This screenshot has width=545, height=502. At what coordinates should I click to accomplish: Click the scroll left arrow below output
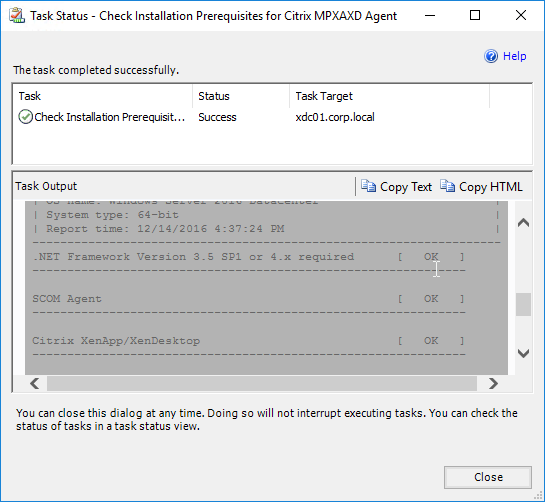pos(35,384)
